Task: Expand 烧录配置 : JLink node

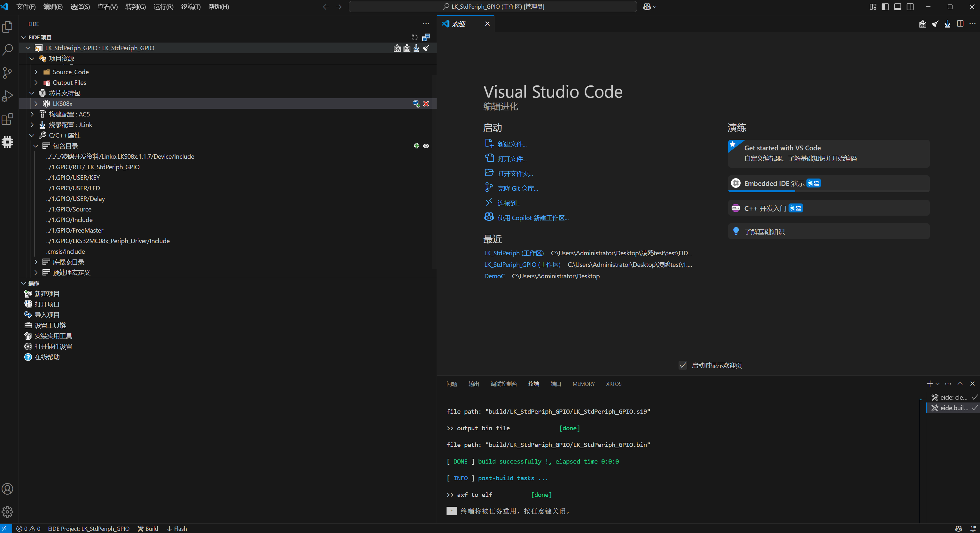Action: pyautogui.click(x=32, y=125)
